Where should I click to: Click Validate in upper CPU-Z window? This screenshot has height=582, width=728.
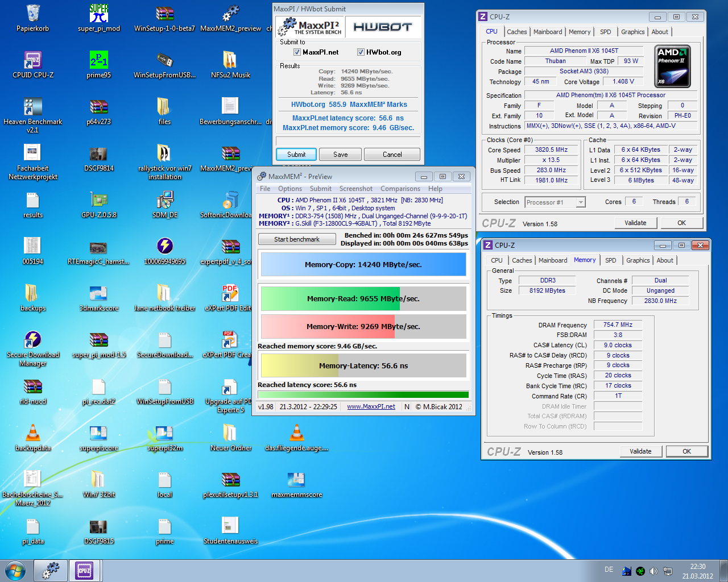point(635,223)
